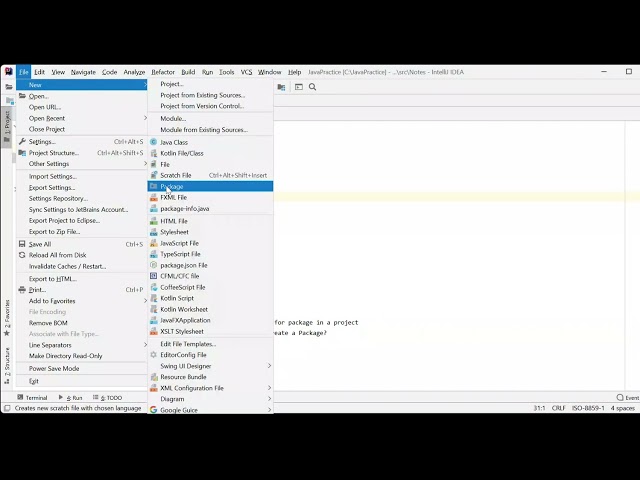Click the Scratch File icon

point(153,175)
